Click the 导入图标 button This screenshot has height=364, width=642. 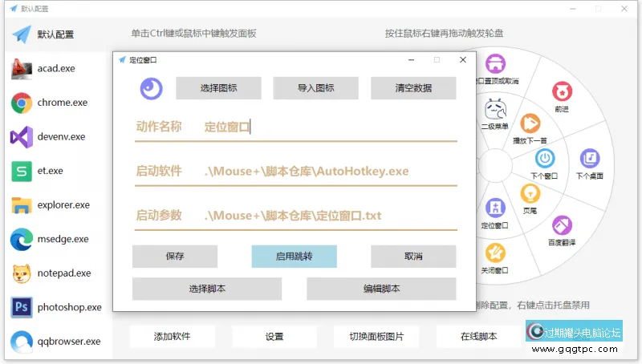(x=315, y=88)
